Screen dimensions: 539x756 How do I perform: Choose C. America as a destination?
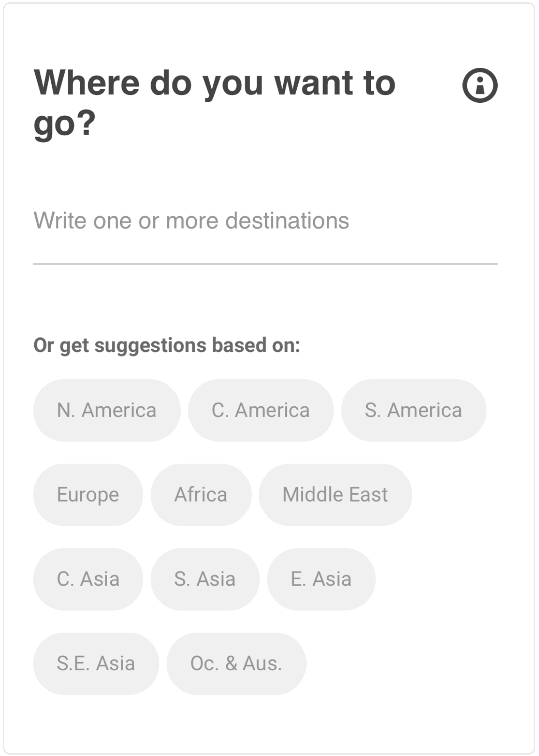261,410
